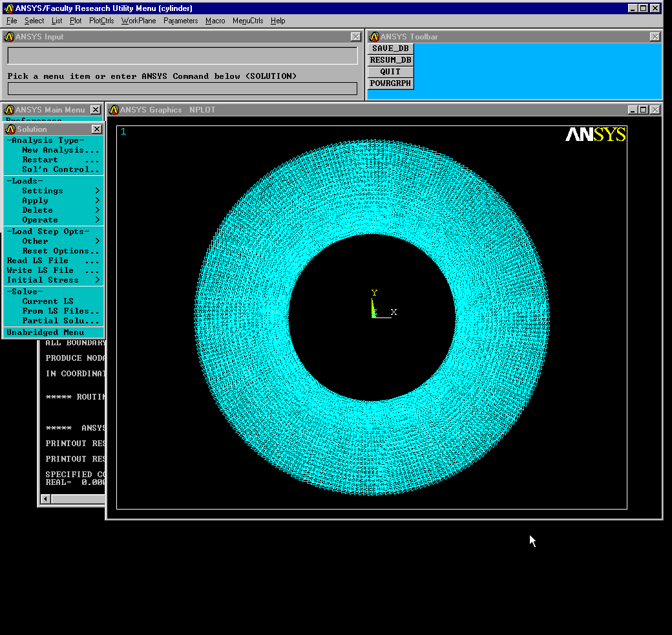Open the PlotCtrls menu

[x=101, y=21]
